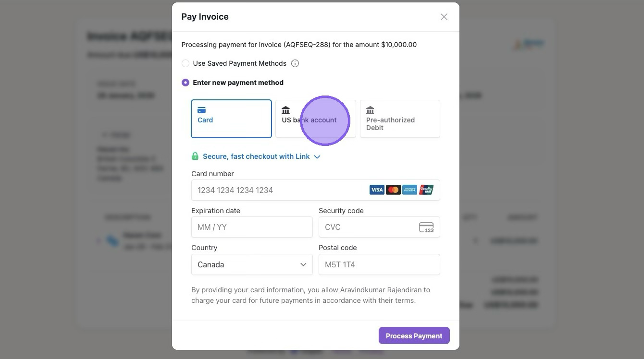Click the CVC card hint icon

(426, 227)
